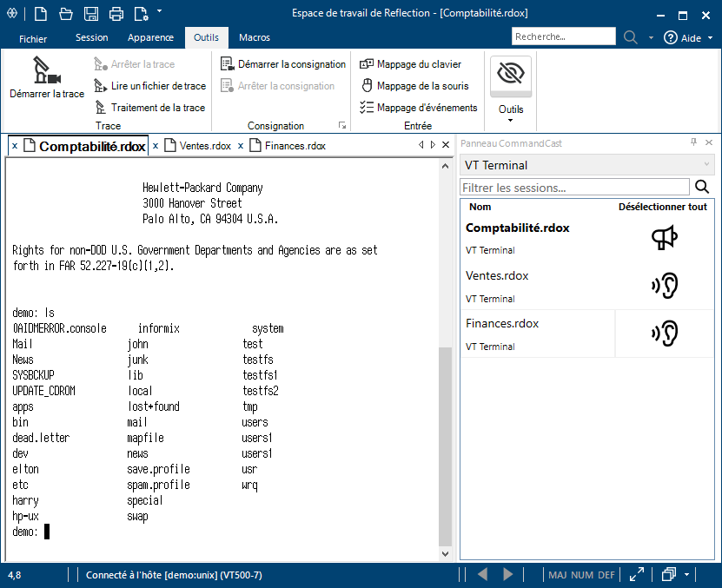This screenshot has width=722, height=588.
Task: Click the connection status text Connecté à l'hôte
Action: coord(174,575)
